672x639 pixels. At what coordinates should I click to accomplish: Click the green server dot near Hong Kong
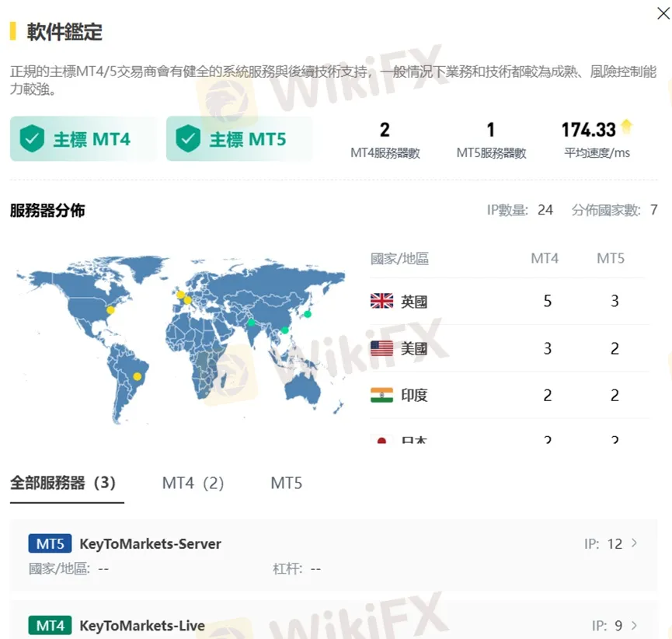284,330
